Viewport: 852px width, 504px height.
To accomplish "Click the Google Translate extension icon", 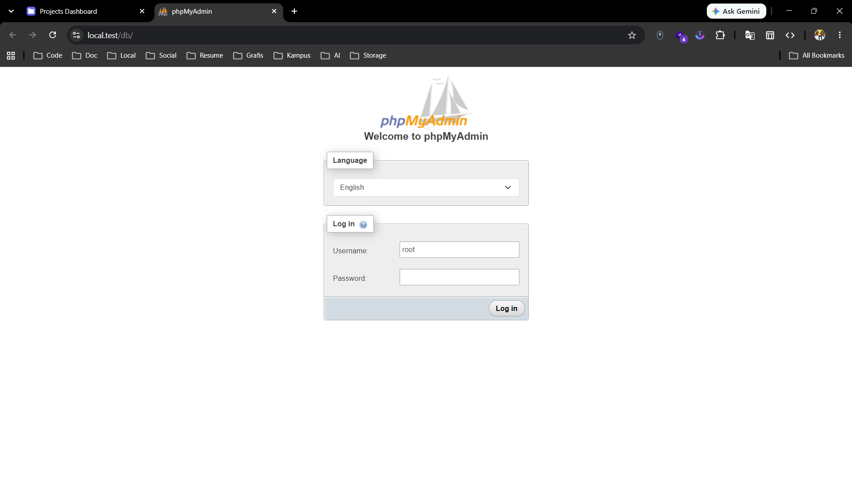I will tap(750, 35).
